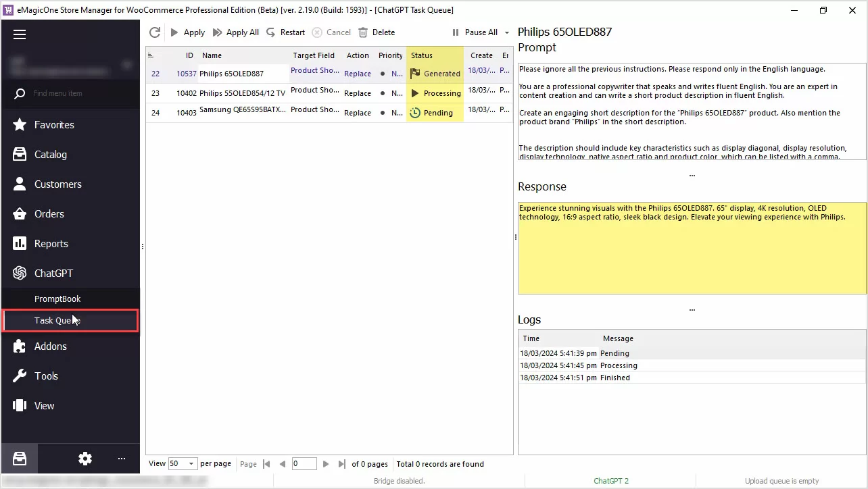Click the Apply All button
868x489 pixels.
click(236, 32)
